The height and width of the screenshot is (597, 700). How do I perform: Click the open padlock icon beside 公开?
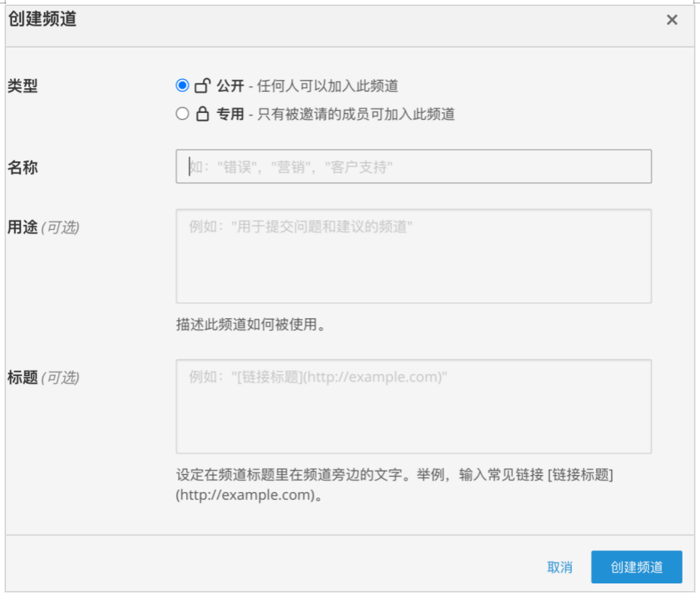point(202,86)
